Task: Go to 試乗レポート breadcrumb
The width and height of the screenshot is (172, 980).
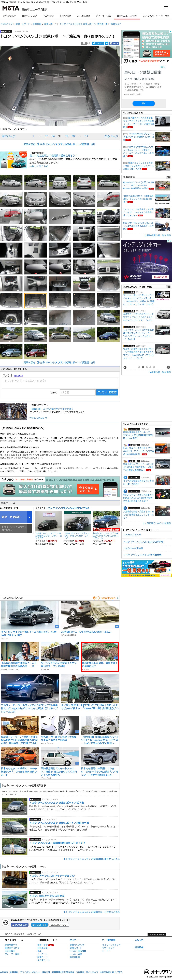Action: click(x=50, y=24)
